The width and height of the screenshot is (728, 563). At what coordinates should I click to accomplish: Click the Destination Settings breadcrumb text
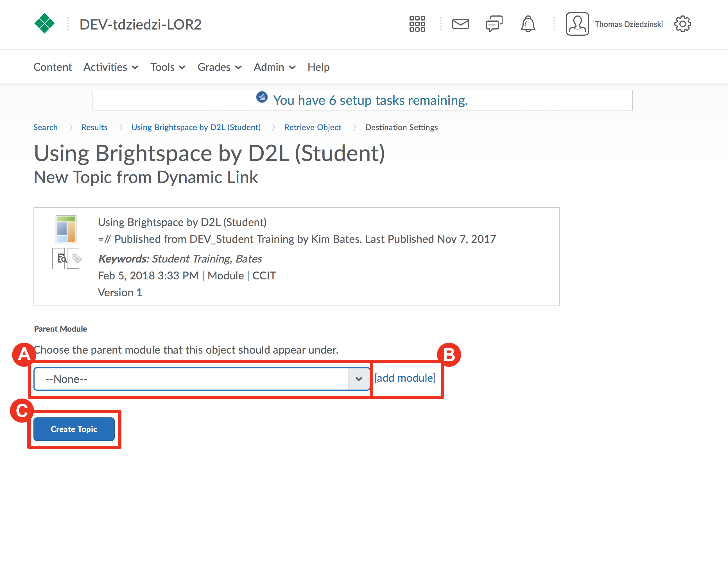click(401, 127)
